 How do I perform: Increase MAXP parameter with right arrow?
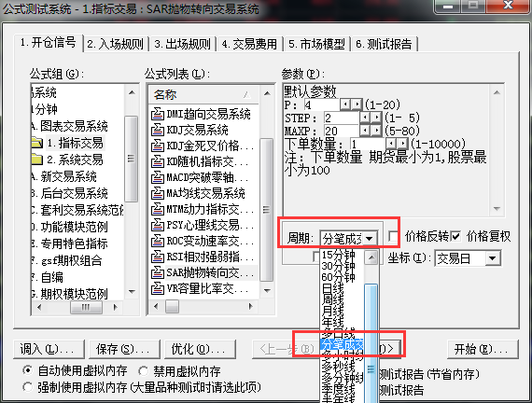pos(376,131)
